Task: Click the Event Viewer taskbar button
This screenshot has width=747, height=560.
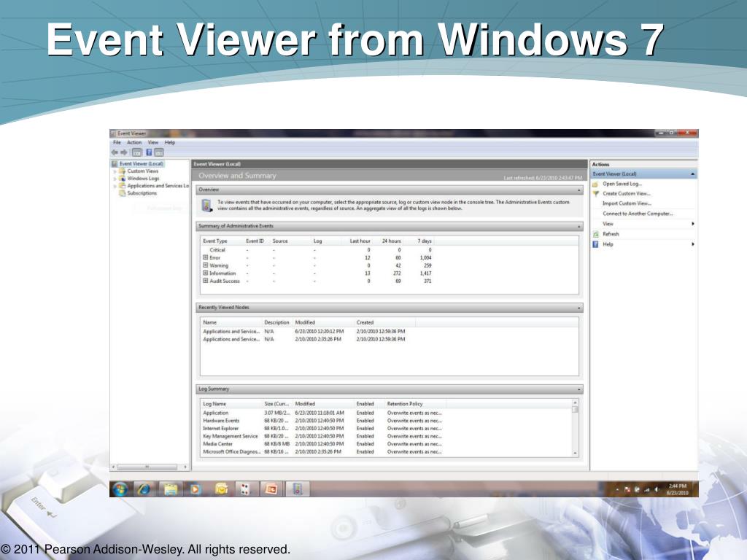Action: [298, 489]
